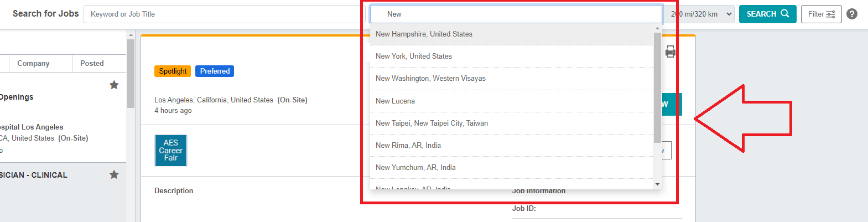Select New Yumchum, AR, India
Screen dimensions: 868x222
(x=415, y=168)
